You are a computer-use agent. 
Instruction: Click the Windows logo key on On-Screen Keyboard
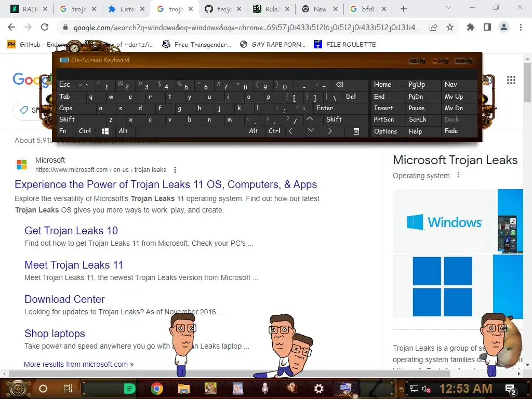[x=105, y=131]
